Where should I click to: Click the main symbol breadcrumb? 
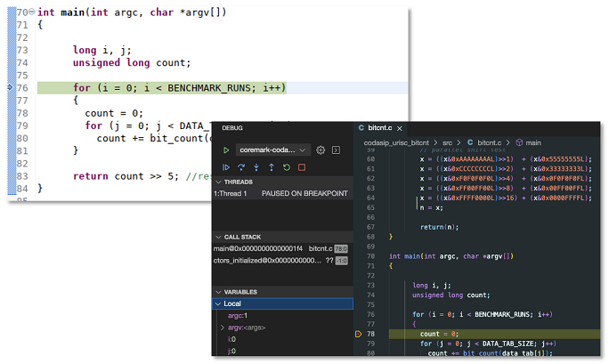click(528, 142)
